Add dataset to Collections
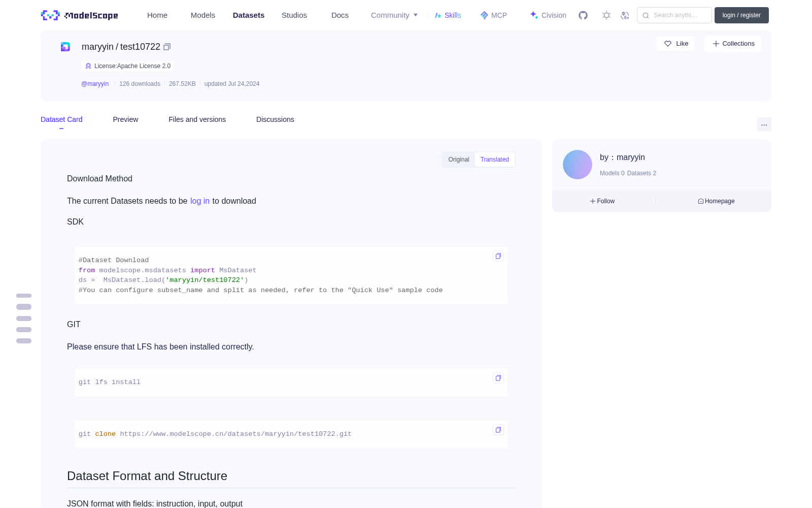The height and width of the screenshot is (508, 812). click(x=733, y=44)
